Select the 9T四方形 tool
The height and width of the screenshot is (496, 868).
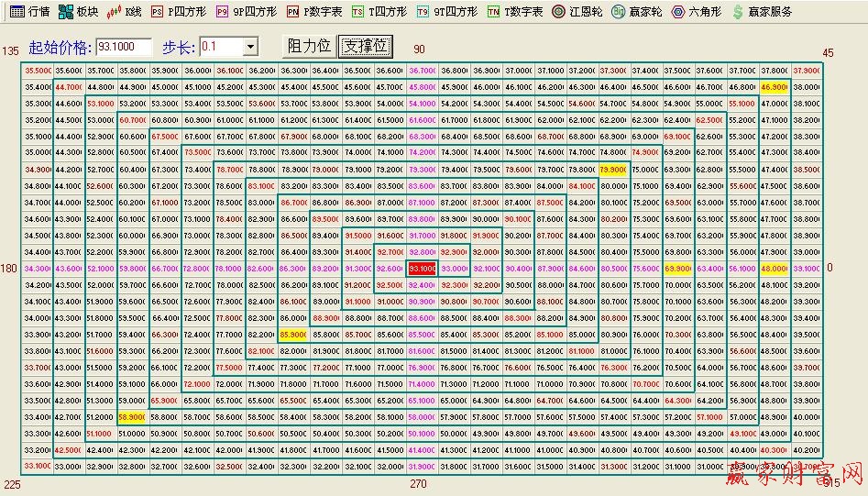tap(446, 12)
